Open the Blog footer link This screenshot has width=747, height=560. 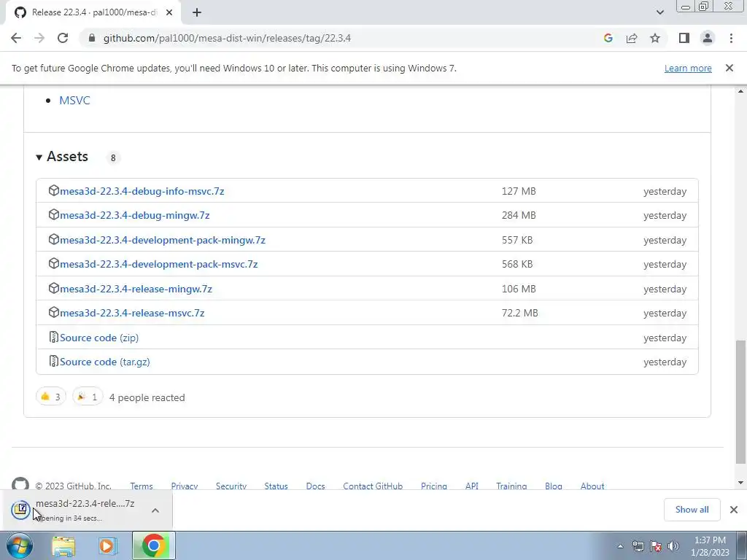click(554, 486)
